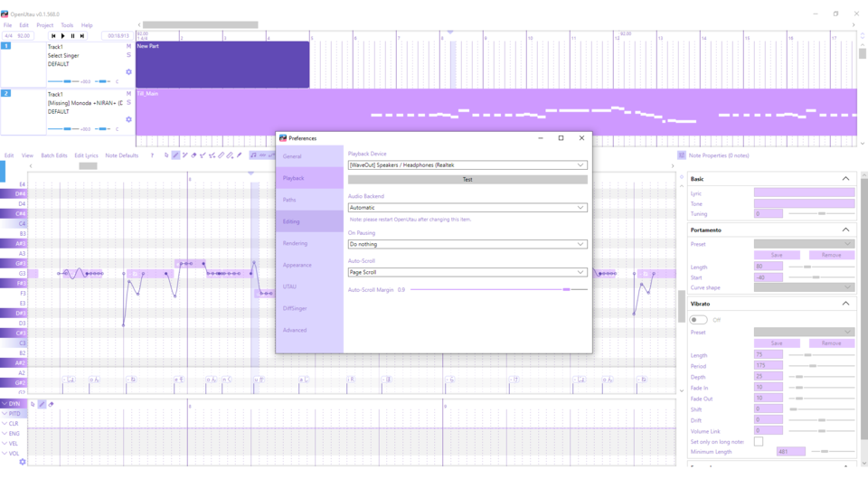
Task: Select the eraser tool in piano roll toolbar
Action: [193, 155]
